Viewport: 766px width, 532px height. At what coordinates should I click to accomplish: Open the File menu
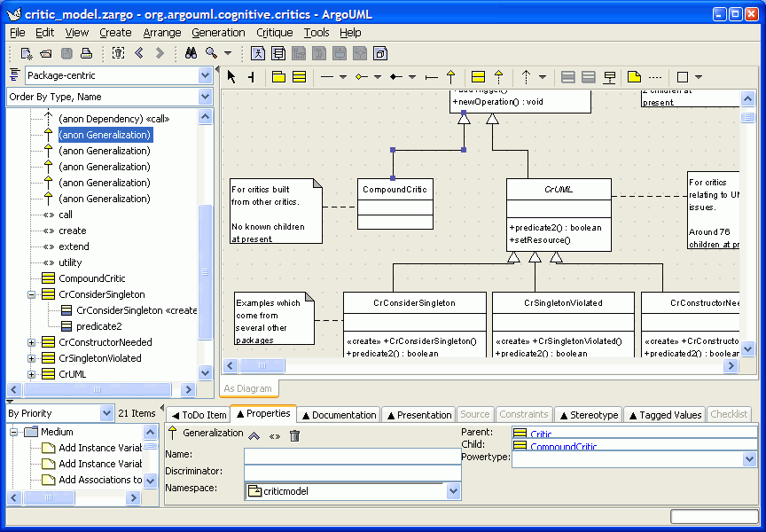17,33
